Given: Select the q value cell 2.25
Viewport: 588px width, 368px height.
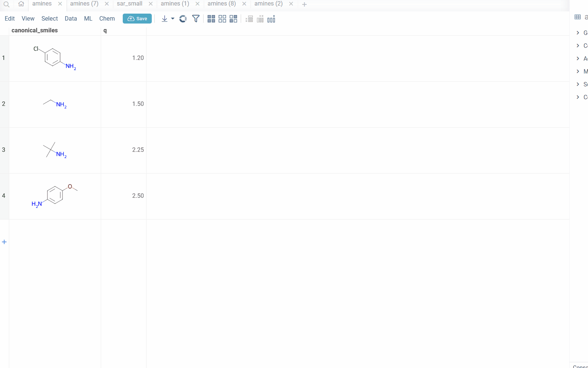Looking at the screenshot, I should point(124,150).
